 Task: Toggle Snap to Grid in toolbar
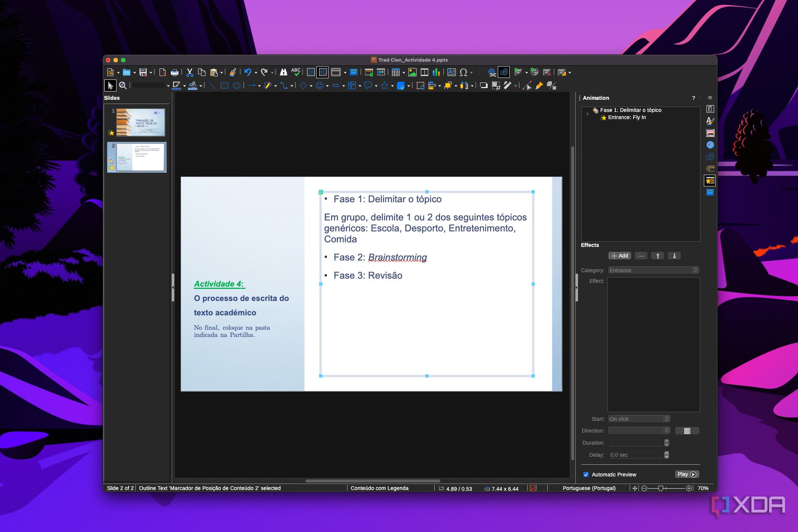[322, 72]
